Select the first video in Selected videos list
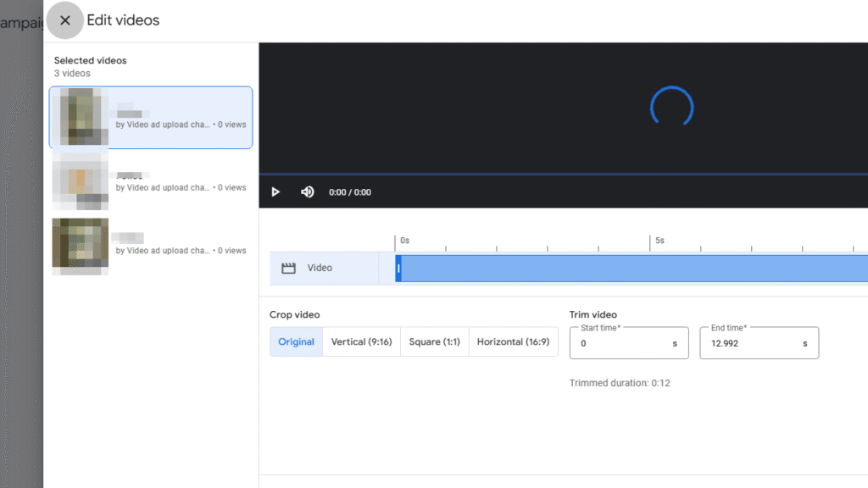Image resolution: width=868 pixels, height=488 pixels. point(150,117)
